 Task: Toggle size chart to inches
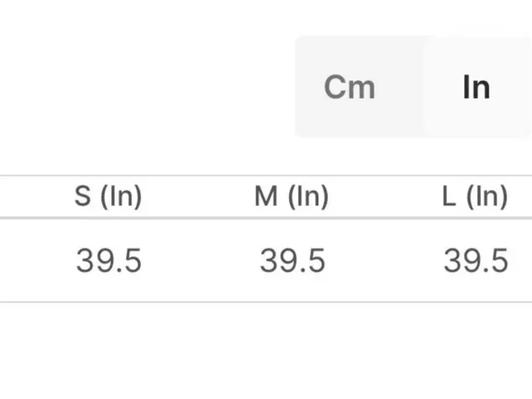pos(476,86)
